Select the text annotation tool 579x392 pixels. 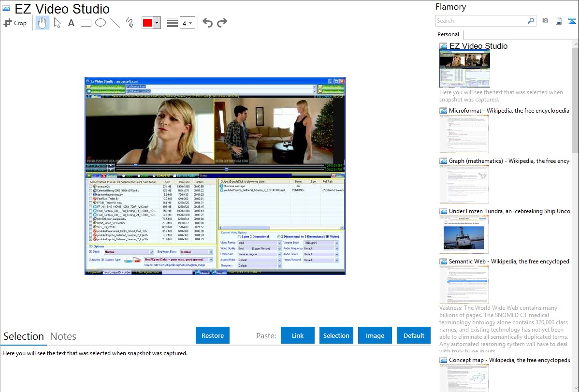pos(71,23)
